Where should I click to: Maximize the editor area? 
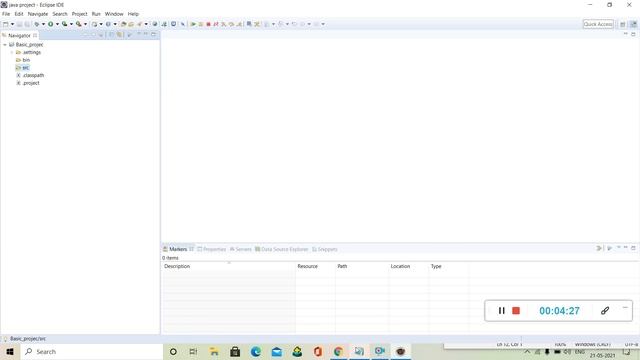pyautogui.click(x=633, y=34)
